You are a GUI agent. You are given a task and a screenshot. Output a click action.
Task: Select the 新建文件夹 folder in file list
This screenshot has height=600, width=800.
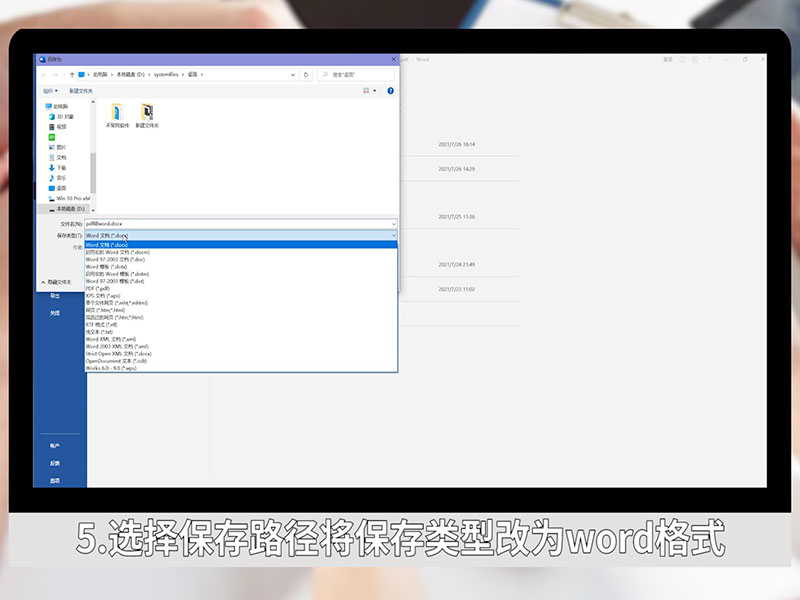(x=147, y=116)
